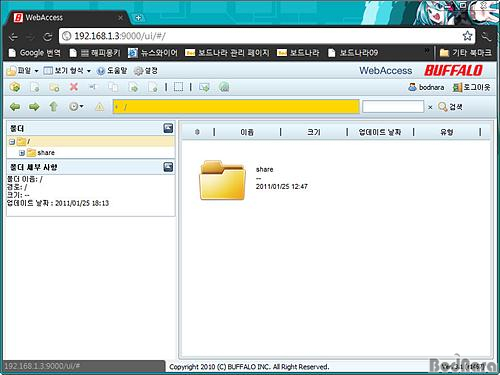Open 설정 settings
This screenshot has height=375, width=500.
145,71
